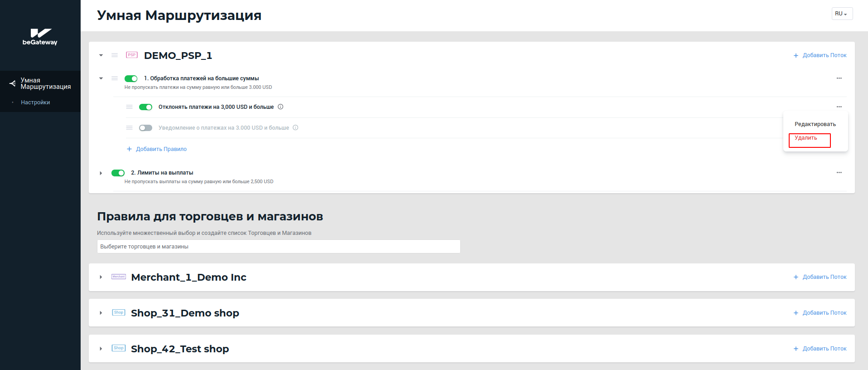This screenshot has width=868, height=370.
Task: Toggle off Отклонять платежи на 3,000 USD
Action: [x=145, y=107]
